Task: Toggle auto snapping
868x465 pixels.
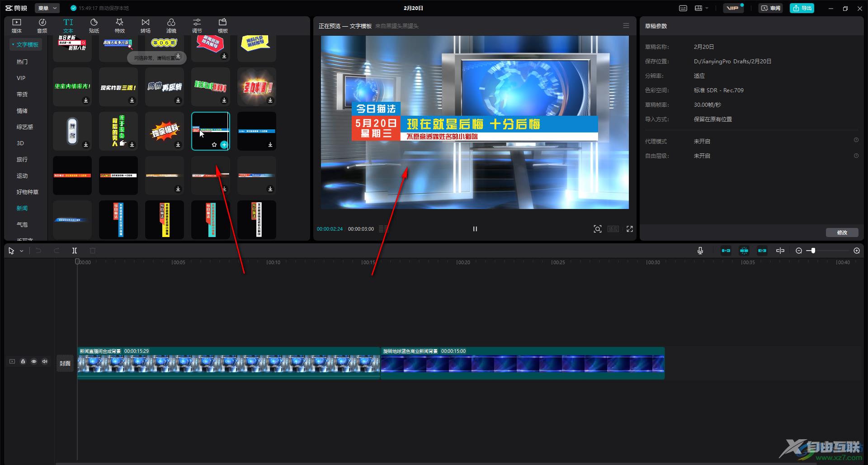Action: click(744, 251)
